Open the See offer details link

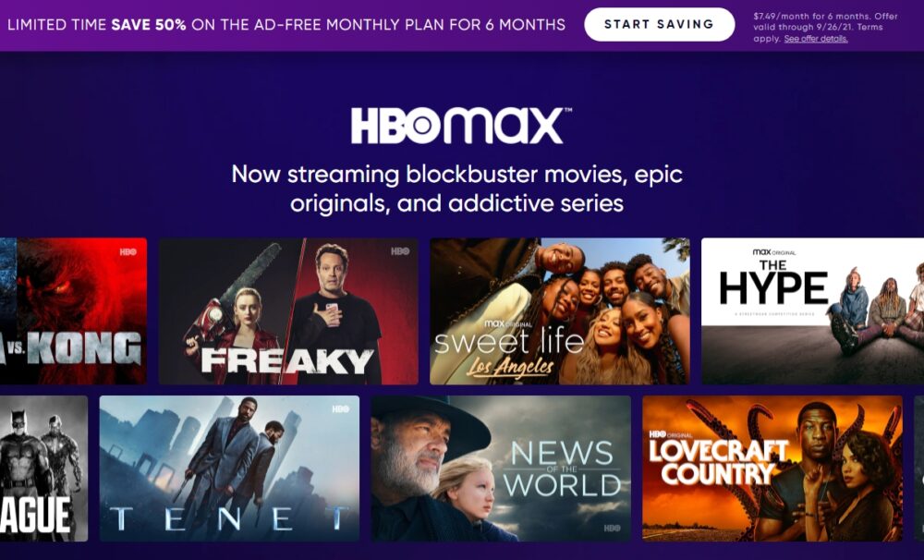816,39
